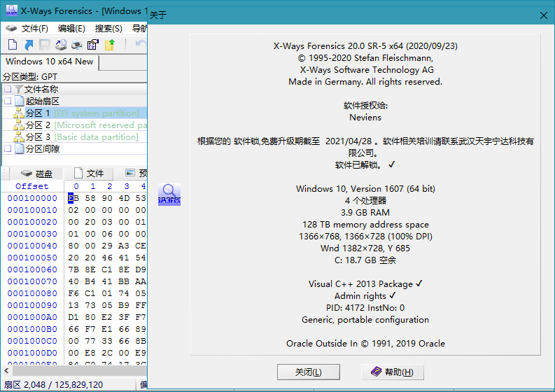Click the left scroll arrow of horizontal scrollbar
Viewport: 555px width, 392px height.
tap(6, 371)
